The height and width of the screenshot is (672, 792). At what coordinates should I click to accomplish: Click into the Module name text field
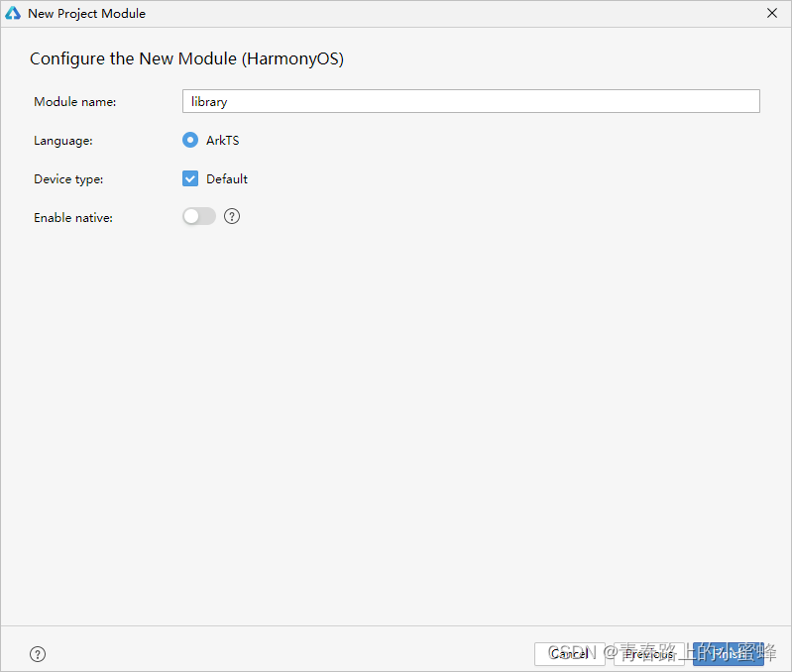pyautogui.click(x=471, y=102)
